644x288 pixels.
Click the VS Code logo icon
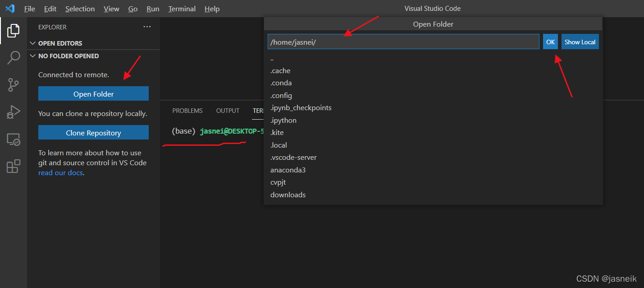click(10, 9)
